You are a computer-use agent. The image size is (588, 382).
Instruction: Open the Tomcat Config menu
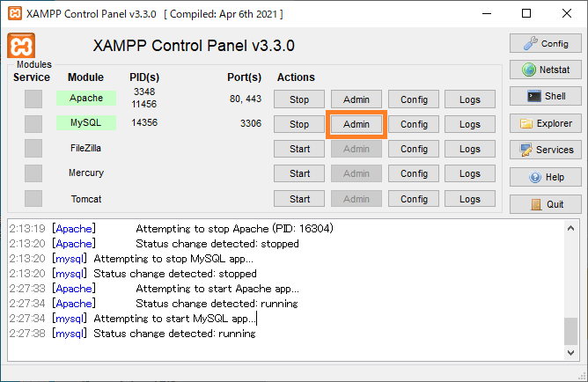(414, 199)
